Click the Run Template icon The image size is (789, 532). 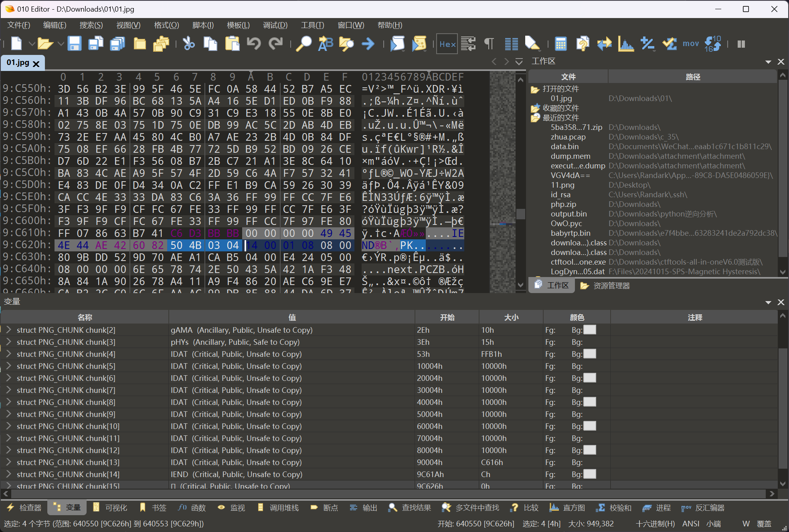coord(419,43)
